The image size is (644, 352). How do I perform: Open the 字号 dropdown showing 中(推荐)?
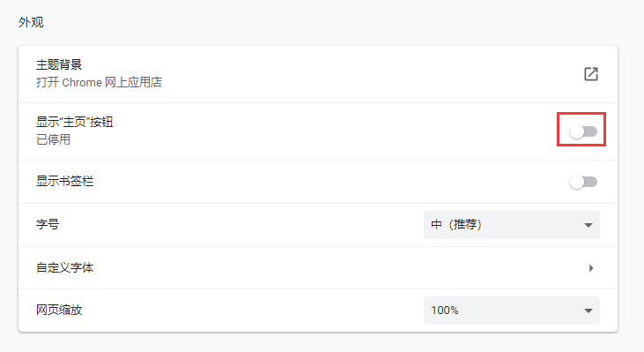tap(511, 225)
